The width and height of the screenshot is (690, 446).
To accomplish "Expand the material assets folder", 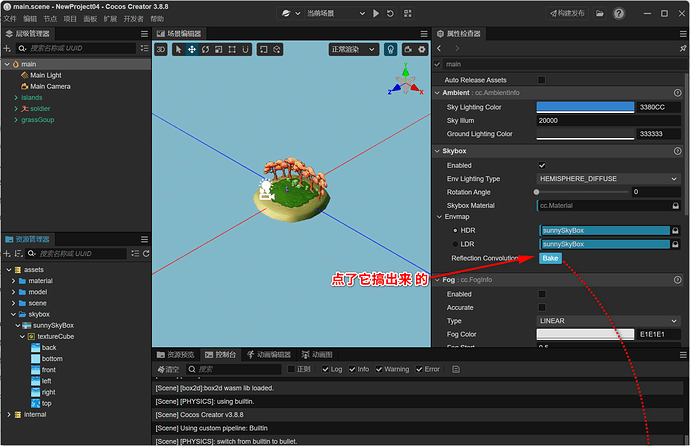I will tap(13, 281).
